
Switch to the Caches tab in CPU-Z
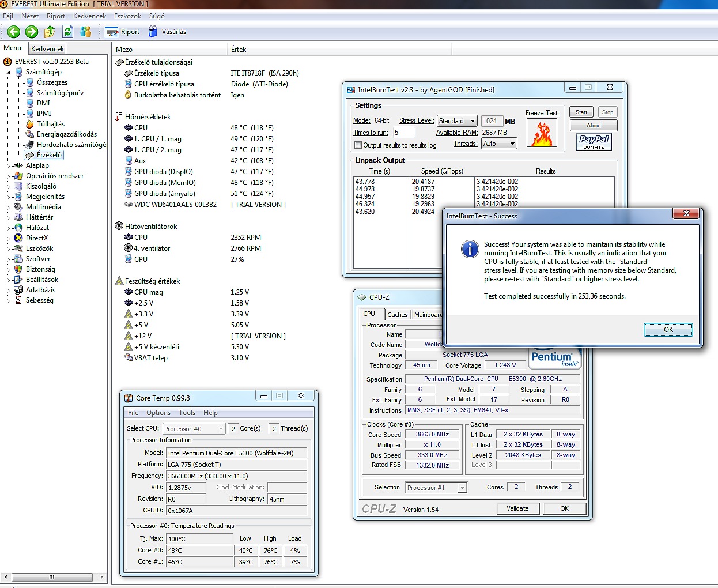397,315
